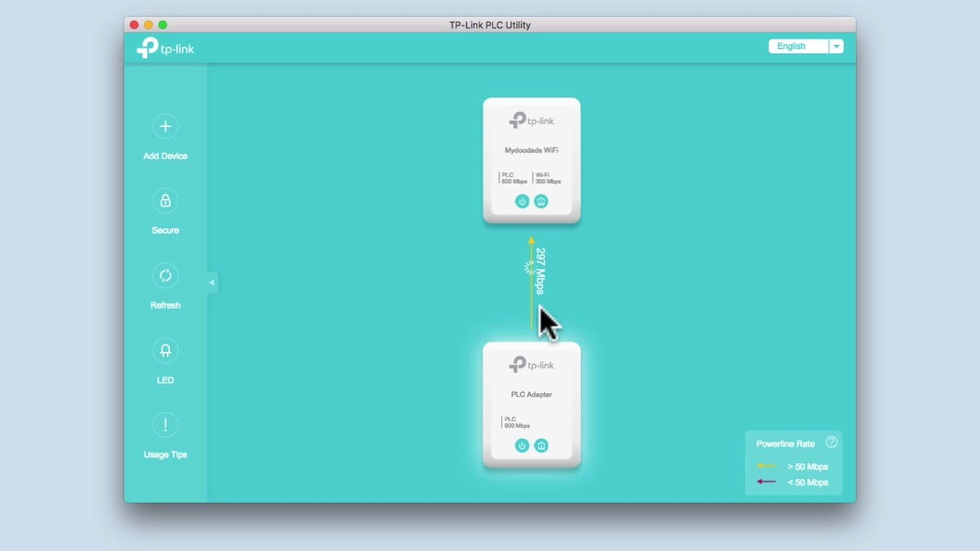This screenshot has width=980, height=551.
Task: Click the Add Device plus icon
Action: (165, 126)
